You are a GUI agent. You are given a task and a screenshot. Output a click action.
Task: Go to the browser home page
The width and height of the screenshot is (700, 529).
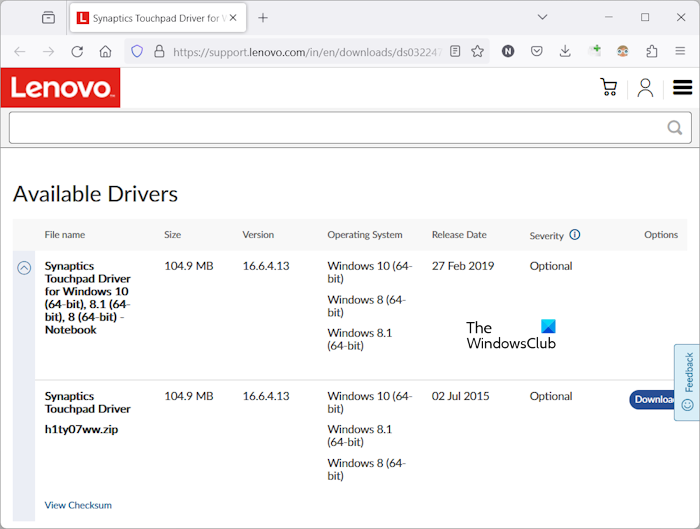point(105,51)
